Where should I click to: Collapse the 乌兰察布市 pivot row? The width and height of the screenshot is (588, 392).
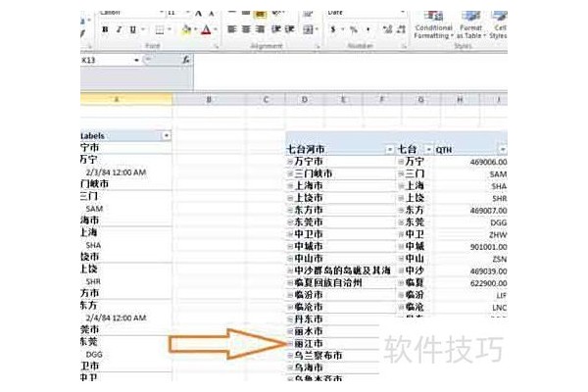click(x=290, y=356)
